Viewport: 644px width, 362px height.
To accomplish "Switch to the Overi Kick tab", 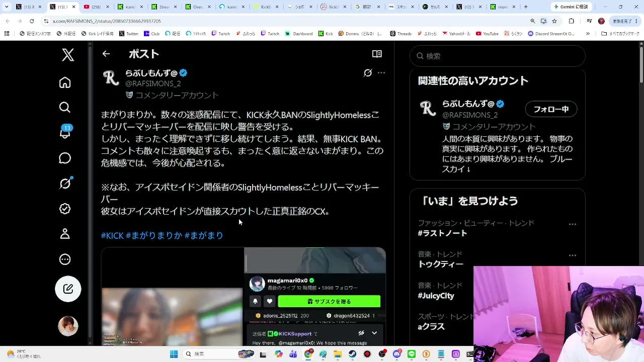I will 198,7.
